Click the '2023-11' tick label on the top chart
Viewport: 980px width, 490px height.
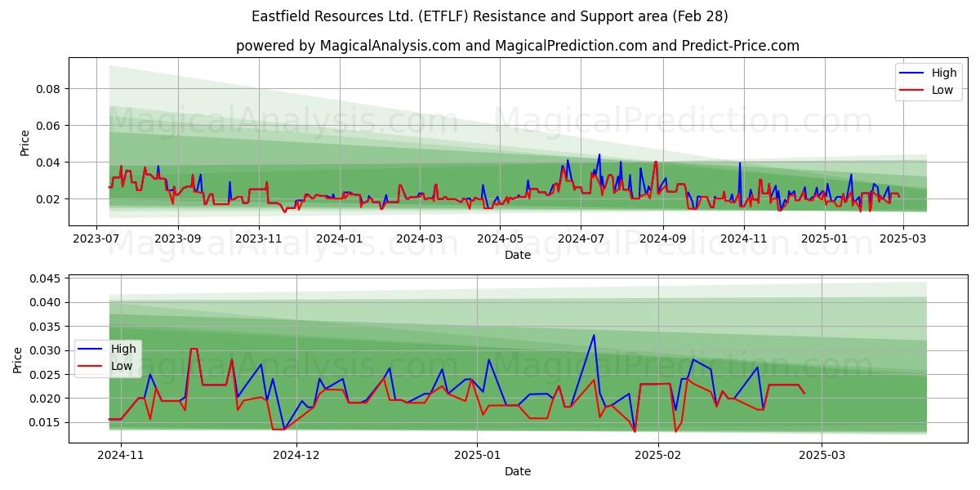pyautogui.click(x=258, y=238)
